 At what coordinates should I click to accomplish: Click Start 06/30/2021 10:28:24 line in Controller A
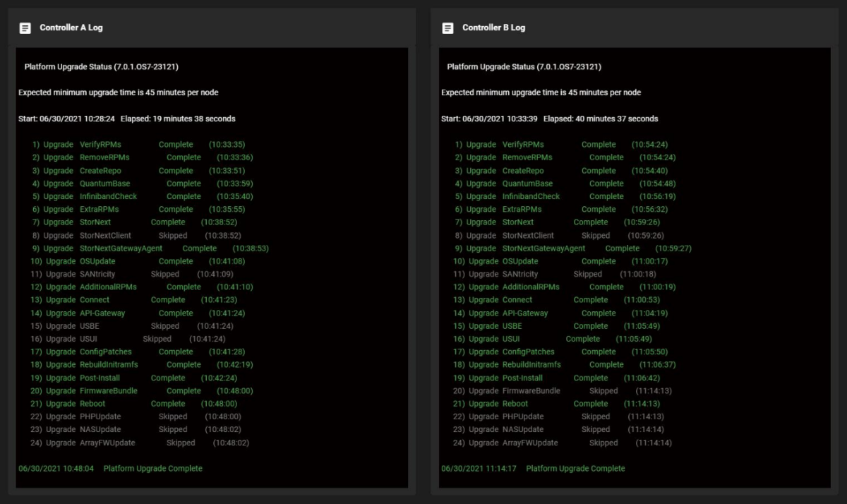tap(127, 119)
